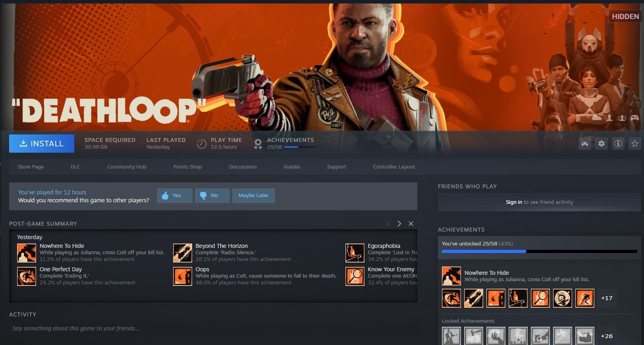The width and height of the screenshot is (644, 345).
Task: Open the Guides tab
Action: (x=292, y=167)
